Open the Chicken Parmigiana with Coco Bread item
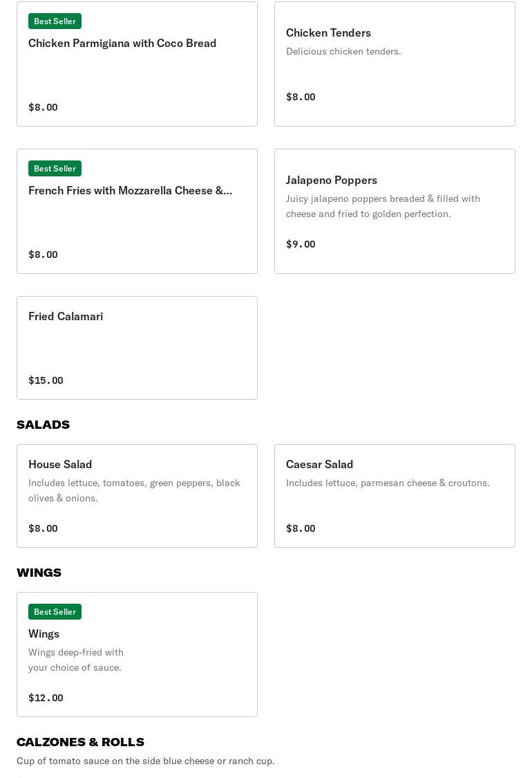Screen dimensions: 532x778 pyautogui.click(x=122, y=43)
